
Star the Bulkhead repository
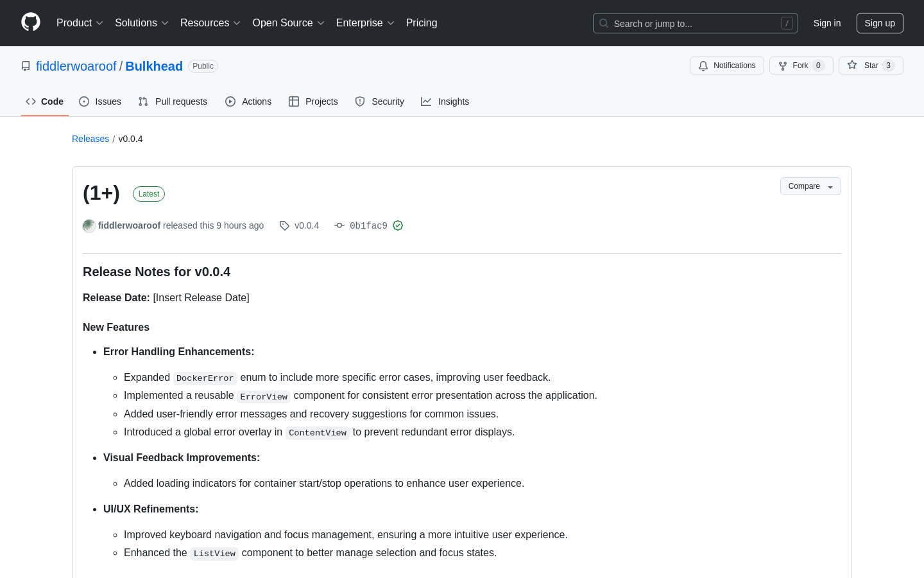click(x=871, y=66)
